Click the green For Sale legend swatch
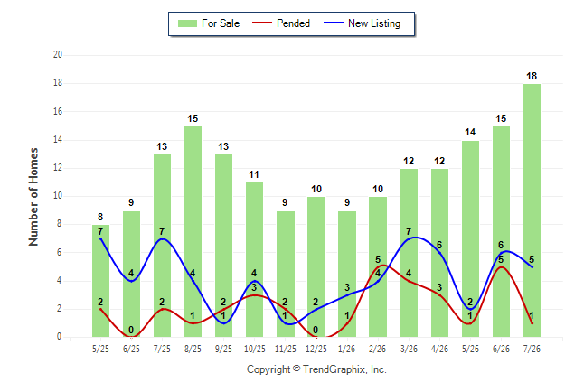Screen dimensions: 584x392 pos(187,23)
